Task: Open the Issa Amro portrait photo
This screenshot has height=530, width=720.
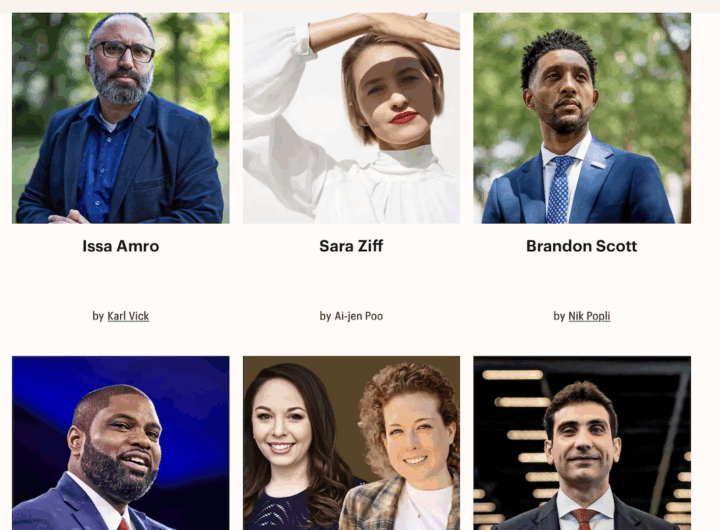Action: (x=121, y=118)
